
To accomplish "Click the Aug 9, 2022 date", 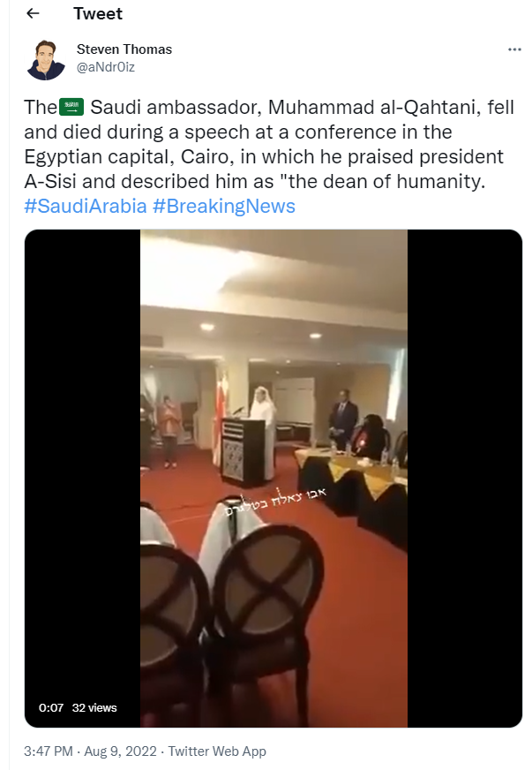I will (x=120, y=751).
